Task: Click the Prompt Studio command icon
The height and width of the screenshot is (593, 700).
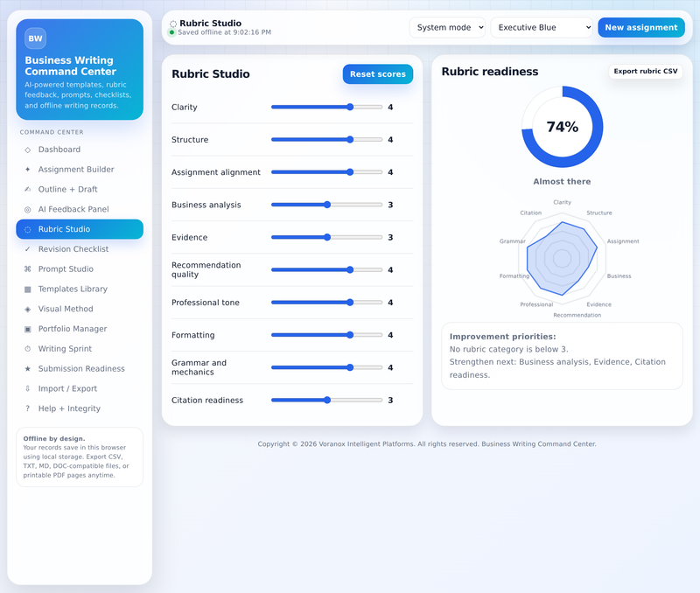Action: point(28,269)
